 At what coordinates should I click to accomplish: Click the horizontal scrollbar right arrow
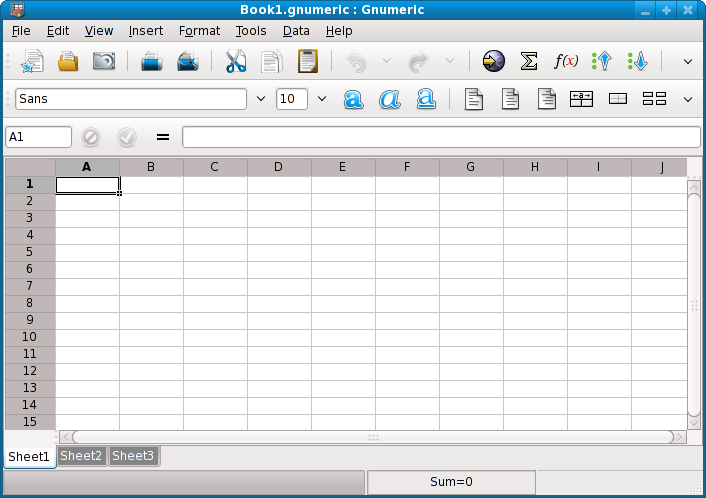[x=680, y=437]
